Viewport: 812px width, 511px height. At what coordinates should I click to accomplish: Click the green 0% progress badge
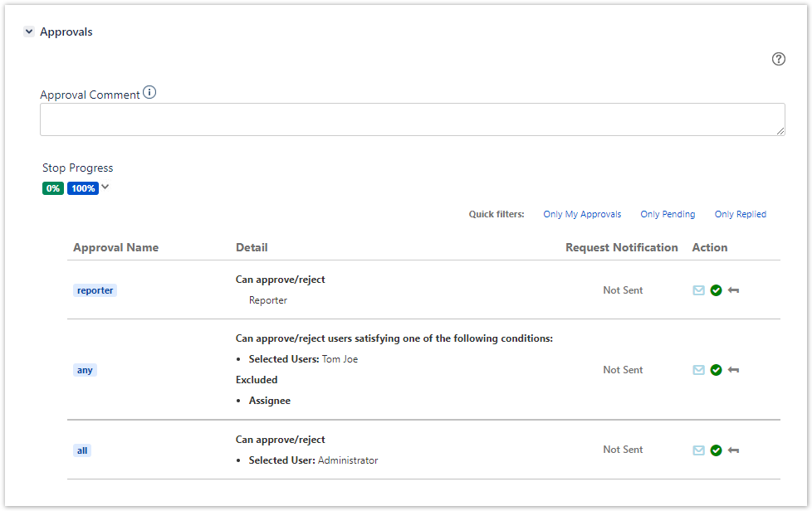[x=53, y=188]
